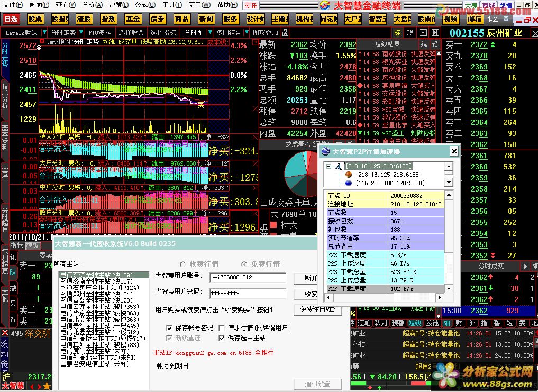Click the P2P stats horizontal scroll-right arrow

coord(440,297)
